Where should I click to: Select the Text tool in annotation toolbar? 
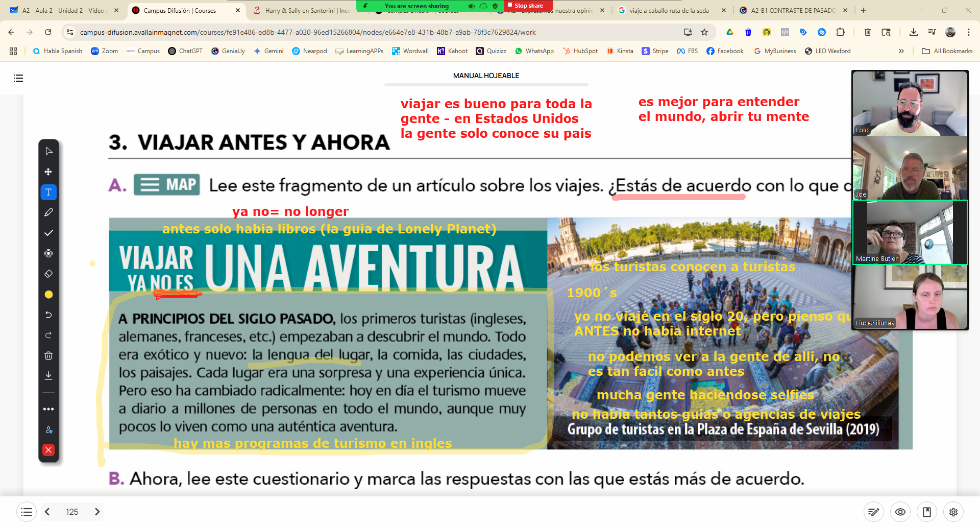(x=48, y=192)
